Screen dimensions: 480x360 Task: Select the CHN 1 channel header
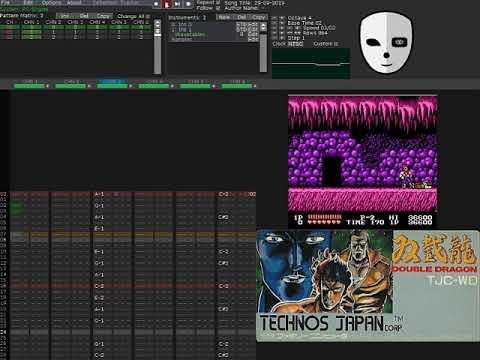tap(29, 81)
